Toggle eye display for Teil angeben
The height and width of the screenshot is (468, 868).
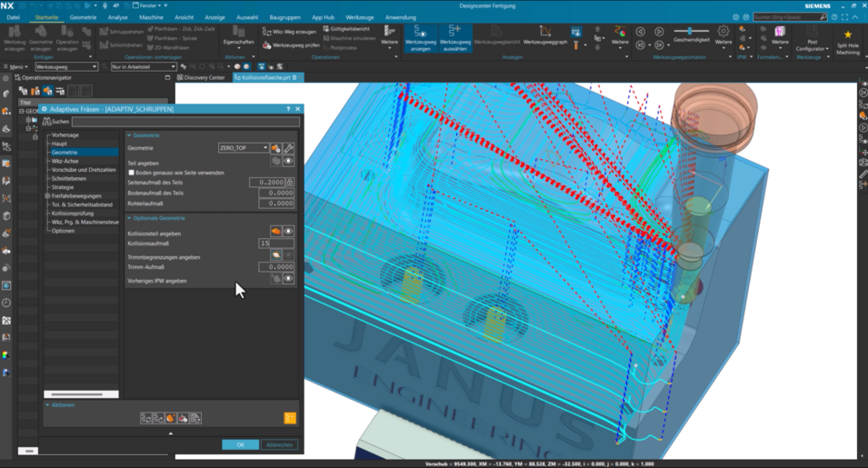[x=288, y=161]
